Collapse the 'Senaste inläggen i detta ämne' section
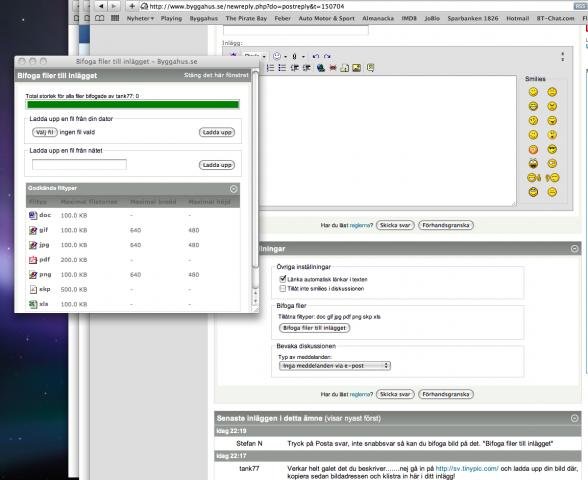The width and height of the screenshot is (588, 480). pyautogui.click(x=574, y=418)
